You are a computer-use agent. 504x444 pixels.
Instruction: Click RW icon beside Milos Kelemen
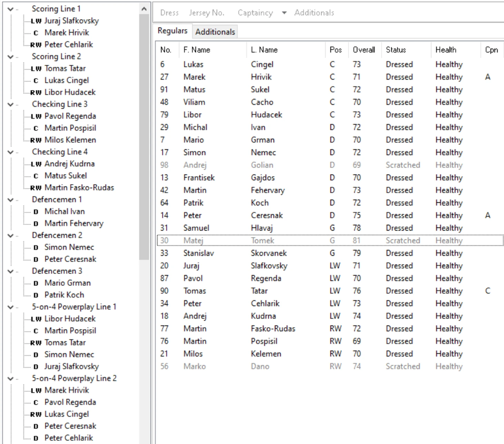point(36,140)
